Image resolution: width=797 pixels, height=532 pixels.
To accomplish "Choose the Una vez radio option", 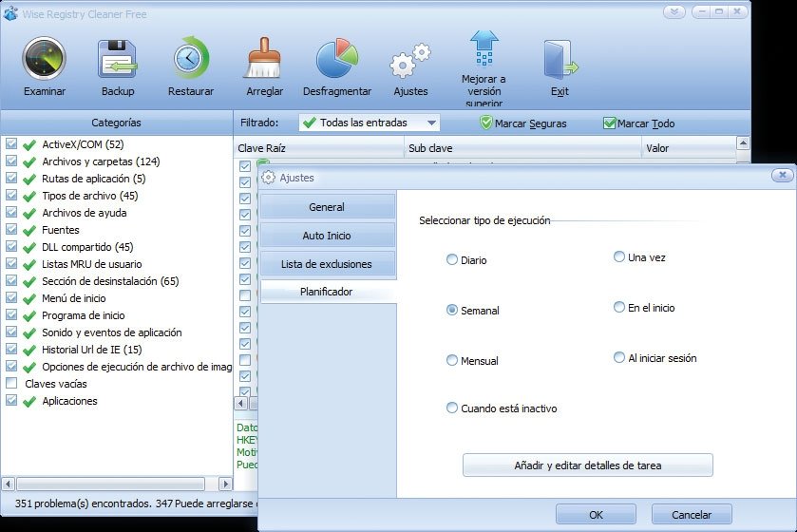I will pyautogui.click(x=619, y=256).
